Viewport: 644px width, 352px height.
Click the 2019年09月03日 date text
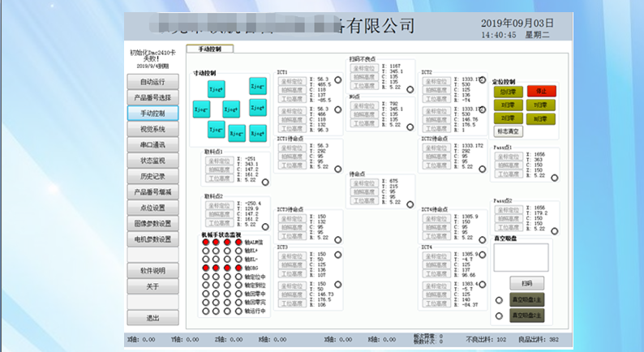tap(517, 24)
